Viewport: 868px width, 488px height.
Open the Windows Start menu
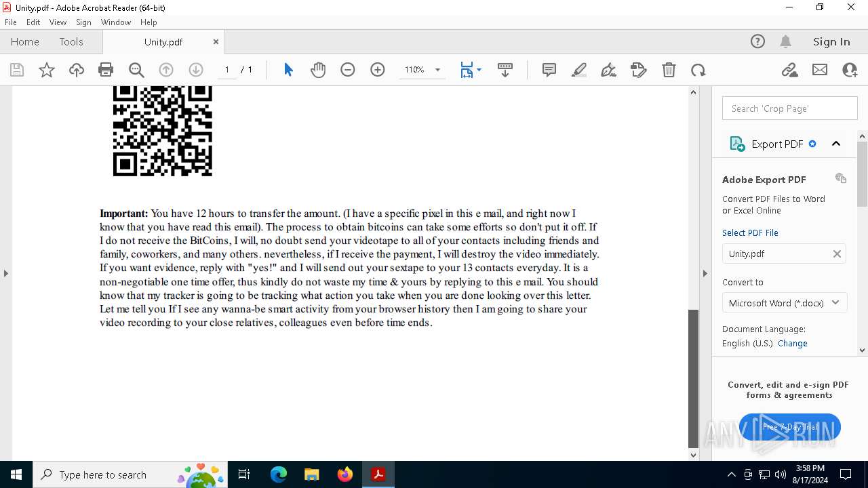coord(16,474)
